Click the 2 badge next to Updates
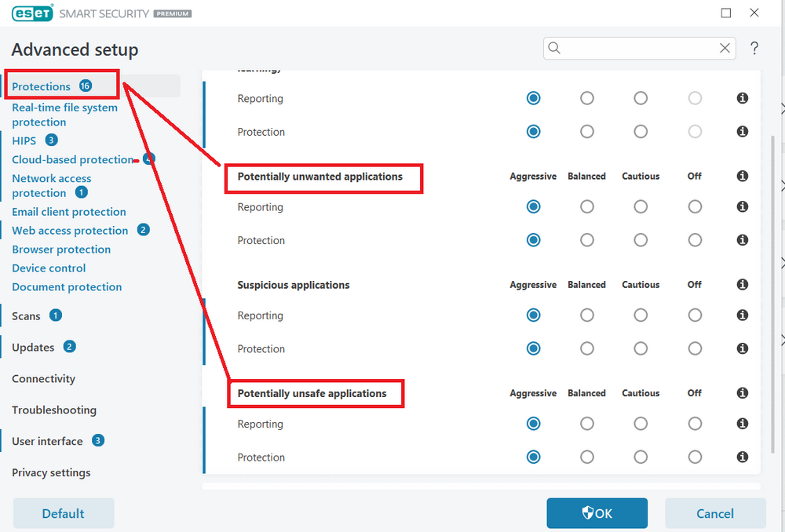Screen dimensions: 785x532 [70, 346]
